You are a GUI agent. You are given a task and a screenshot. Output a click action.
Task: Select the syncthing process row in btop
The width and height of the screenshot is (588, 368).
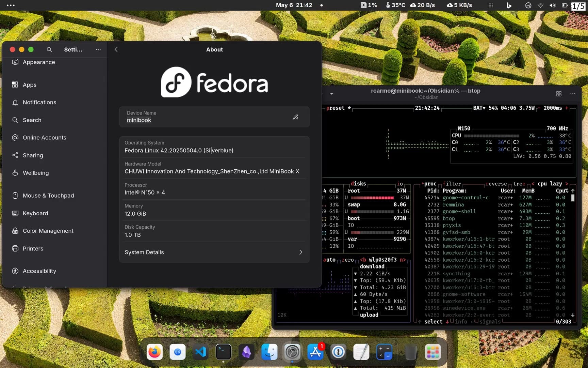tap(495, 274)
